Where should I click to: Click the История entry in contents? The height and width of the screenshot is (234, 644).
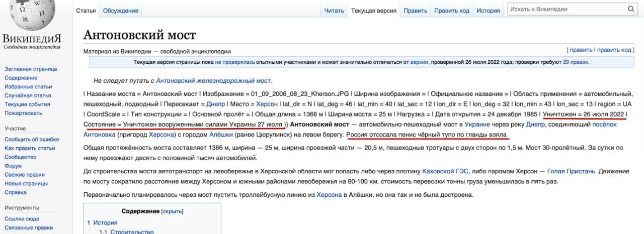(x=105, y=222)
